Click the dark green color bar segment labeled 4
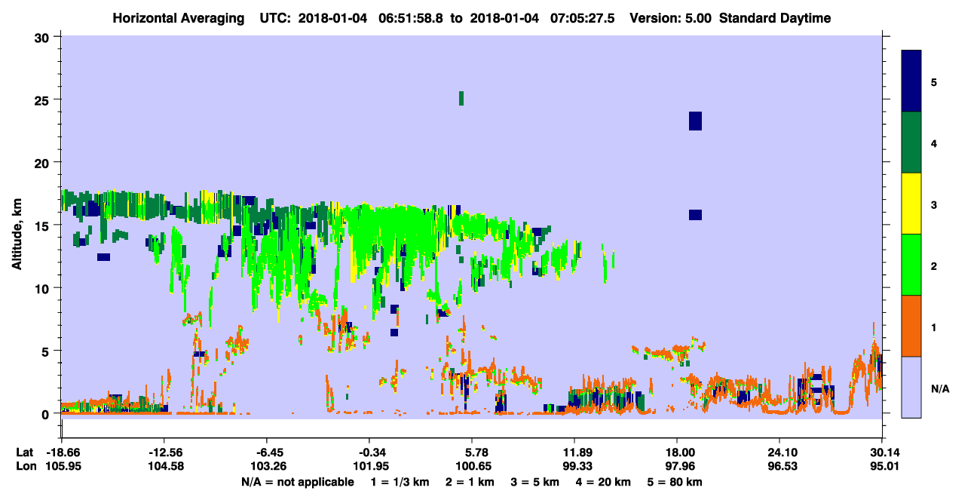 (911, 142)
